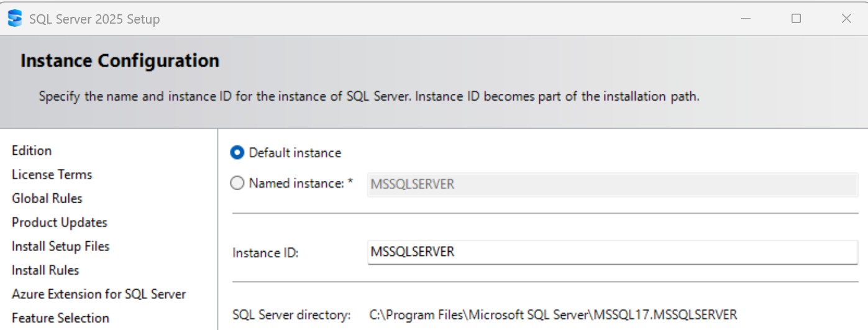This screenshot has width=868, height=330.
Task: Click the Instance Configuration page heading
Action: pos(120,61)
